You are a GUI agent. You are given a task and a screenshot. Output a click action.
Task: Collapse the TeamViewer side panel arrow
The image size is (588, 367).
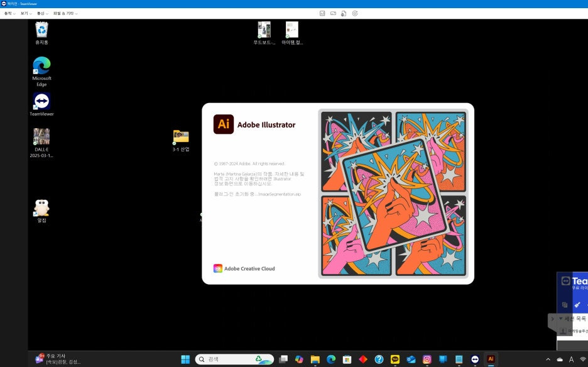click(552, 319)
